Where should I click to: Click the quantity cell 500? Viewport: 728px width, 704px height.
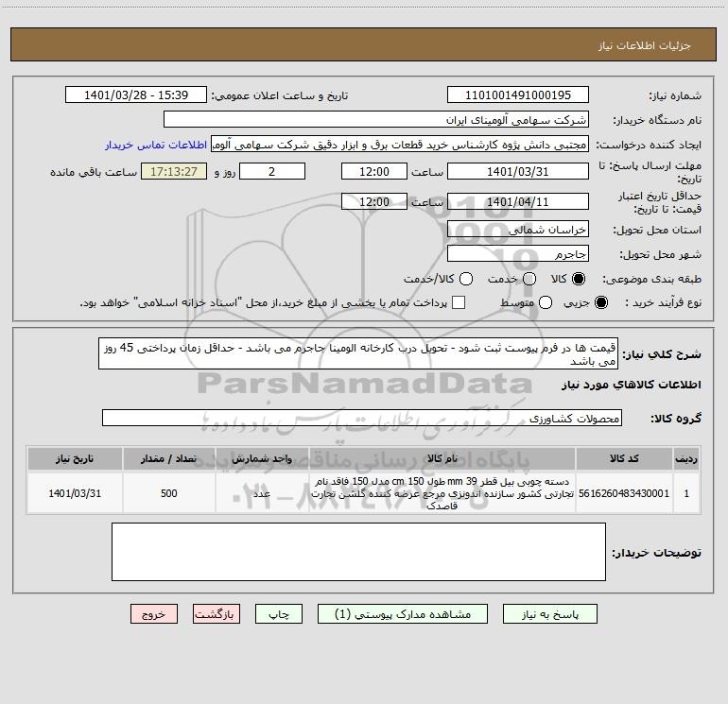point(169,493)
